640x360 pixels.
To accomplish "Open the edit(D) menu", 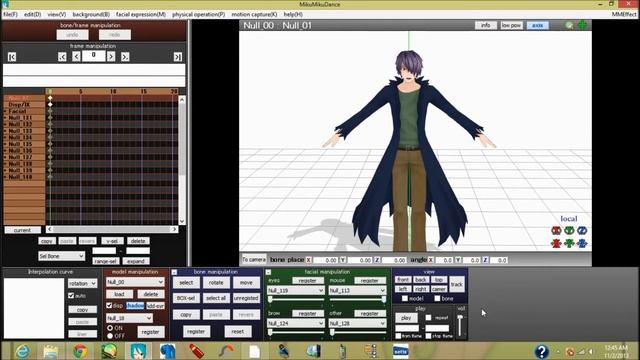I will (32, 14).
